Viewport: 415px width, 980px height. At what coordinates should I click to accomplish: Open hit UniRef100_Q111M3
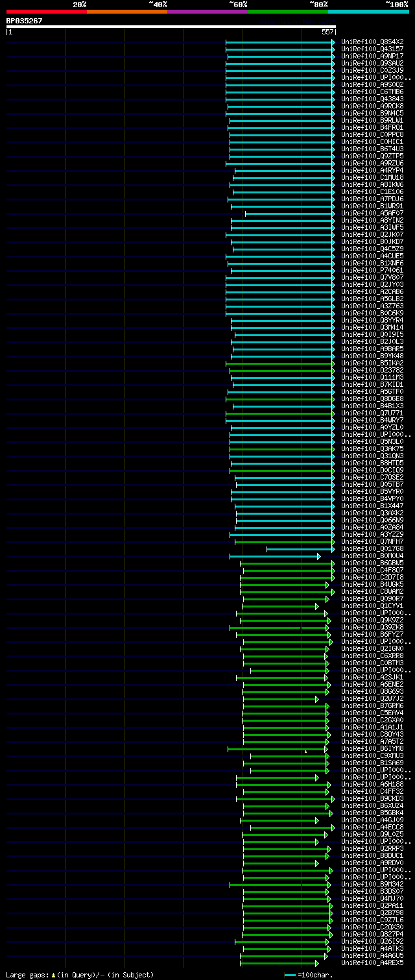click(372, 377)
